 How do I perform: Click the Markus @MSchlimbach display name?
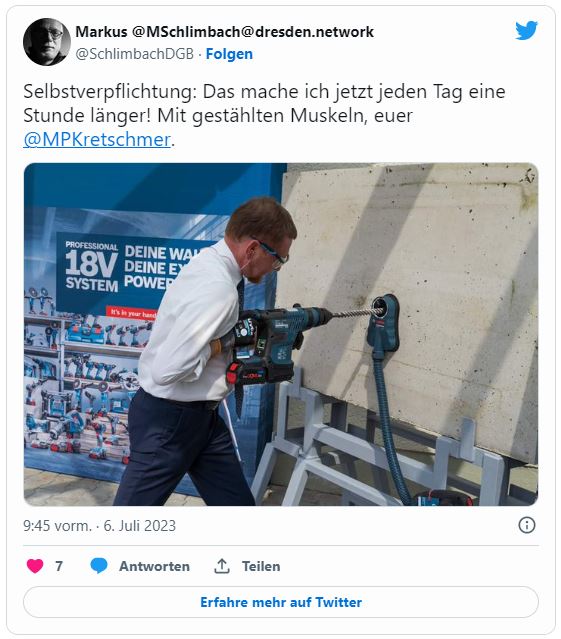tap(224, 32)
